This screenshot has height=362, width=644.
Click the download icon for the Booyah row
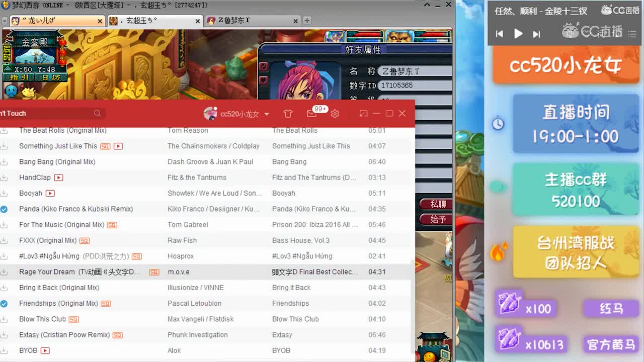pos(4,193)
